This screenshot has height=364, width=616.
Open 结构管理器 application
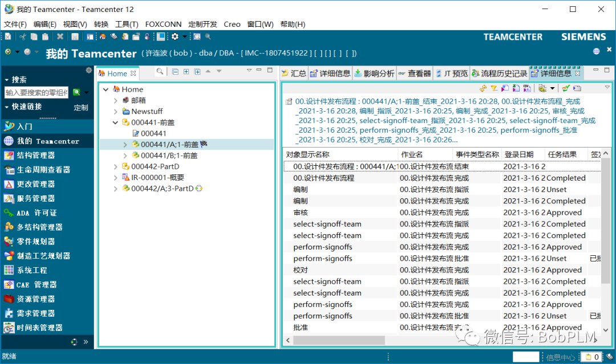click(x=47, y=156)
